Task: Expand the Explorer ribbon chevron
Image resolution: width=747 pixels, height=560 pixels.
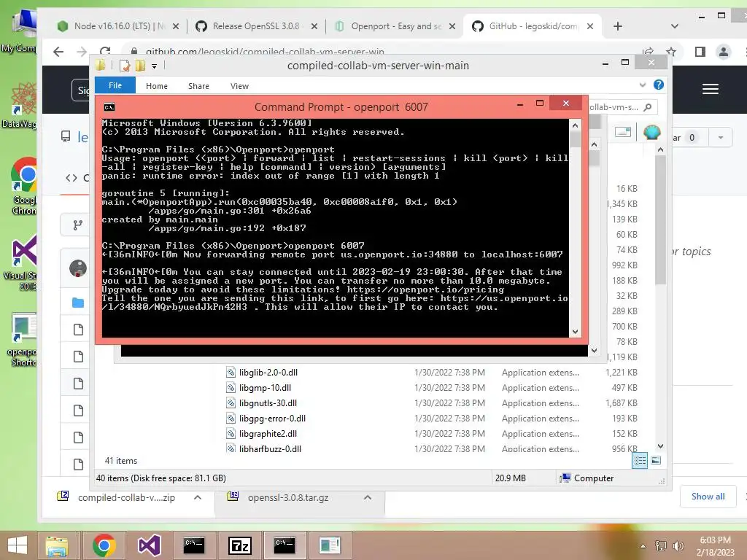Action: pos(643,85)
